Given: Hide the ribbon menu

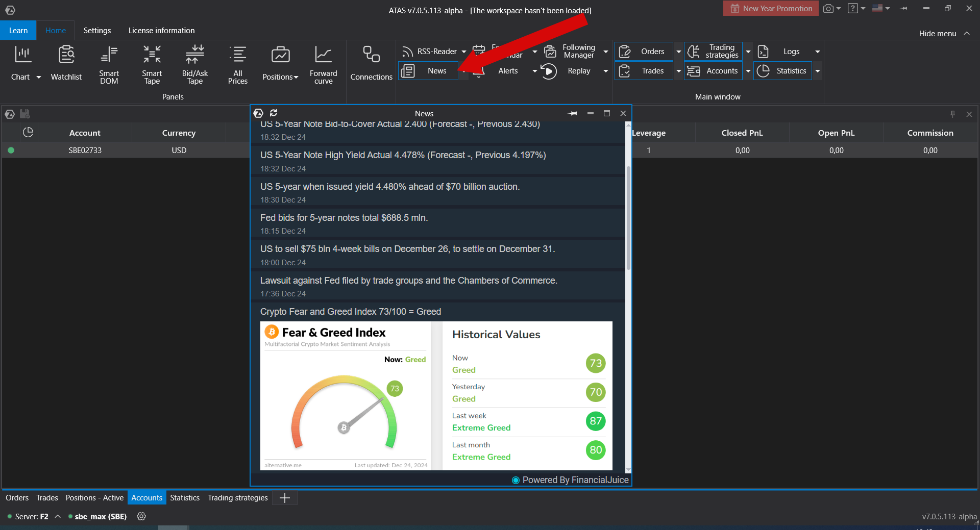Looking at the screenshot, I should (944, 33).
